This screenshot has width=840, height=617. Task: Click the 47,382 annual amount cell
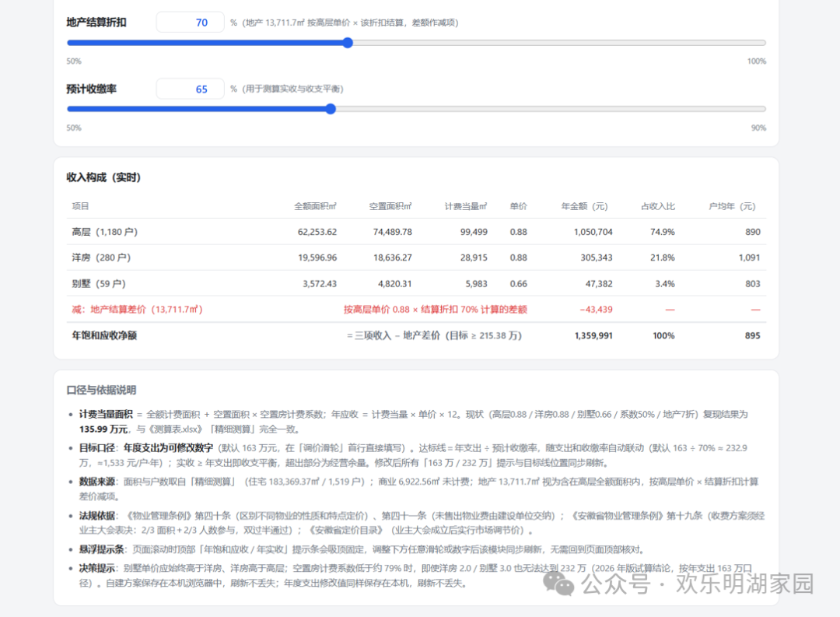[x=599, y=283]
